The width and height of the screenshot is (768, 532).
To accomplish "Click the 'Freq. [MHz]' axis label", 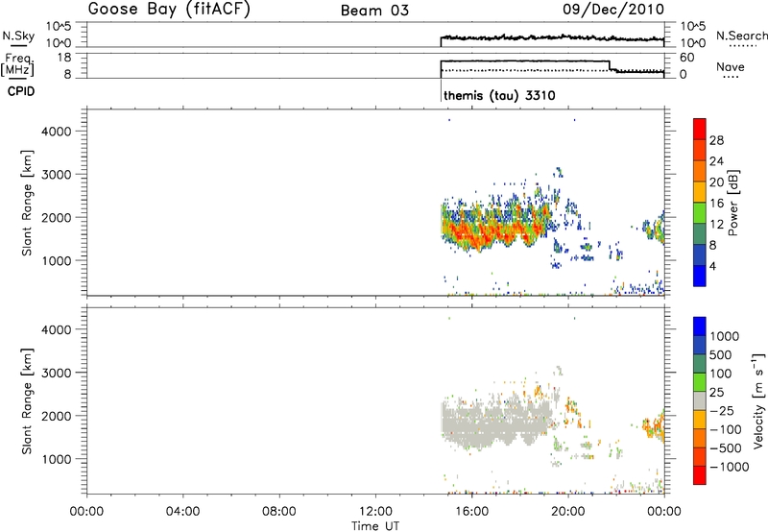I will pyautogui.click(x=18, y=65).
